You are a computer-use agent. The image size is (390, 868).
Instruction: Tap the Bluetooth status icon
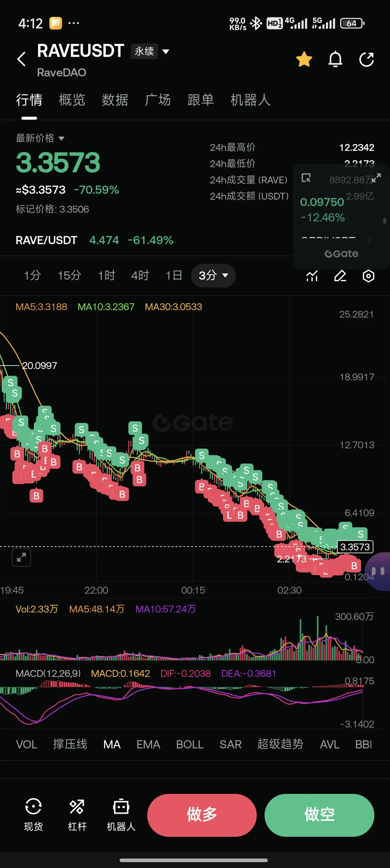[x=256, y=23]
